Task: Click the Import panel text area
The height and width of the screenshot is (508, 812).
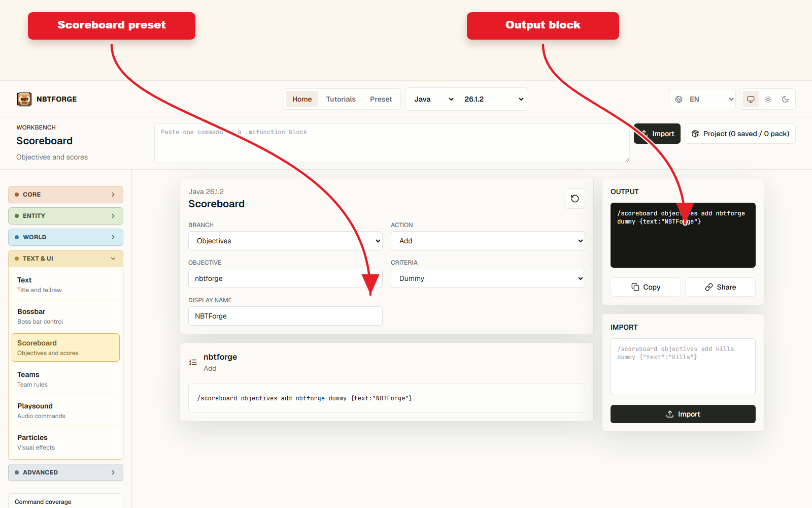Action: [683, 367]
